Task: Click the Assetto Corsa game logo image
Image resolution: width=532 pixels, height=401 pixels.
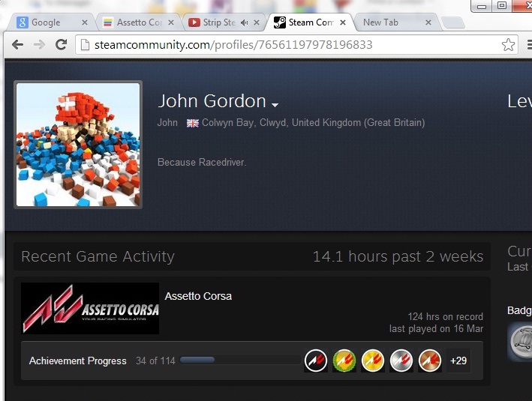Action: tap(90, 308)
